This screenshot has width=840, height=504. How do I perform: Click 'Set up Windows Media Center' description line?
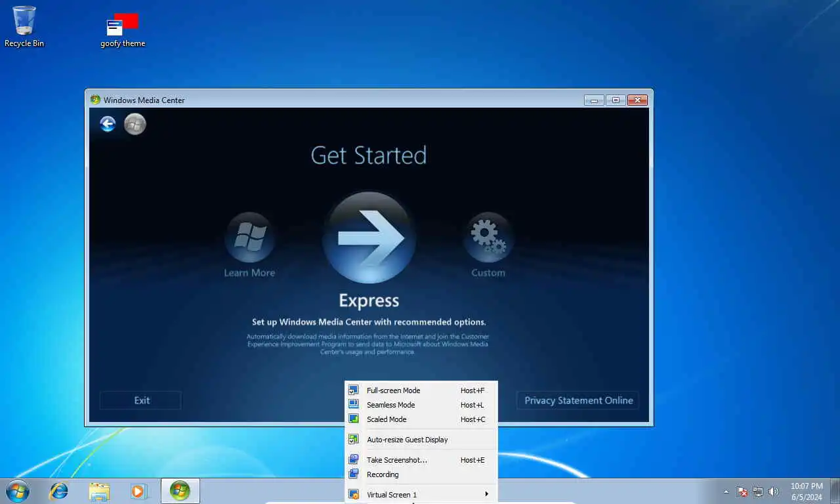(369, 322)
